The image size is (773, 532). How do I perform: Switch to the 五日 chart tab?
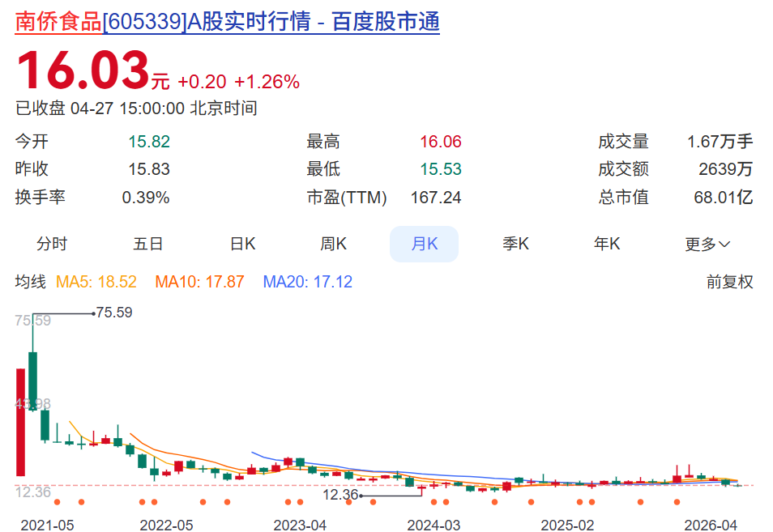coord(148,244)
